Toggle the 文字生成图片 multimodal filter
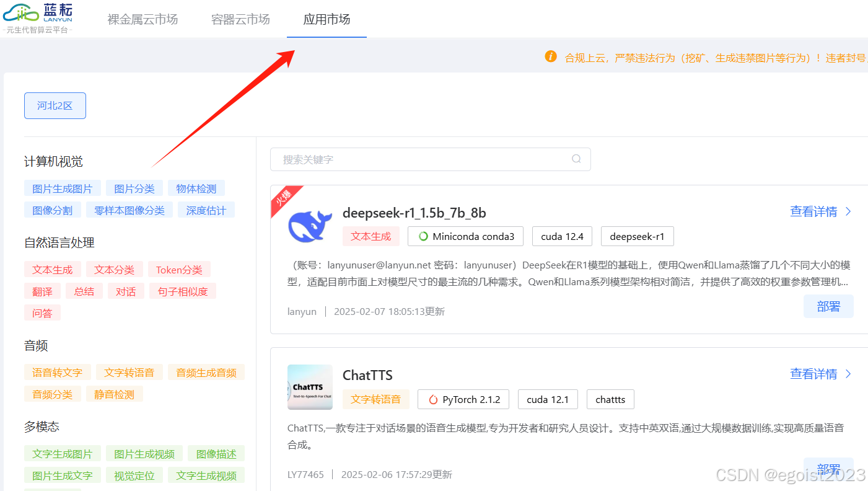This screenshot has height=491, width=868. click(x=62, y=453)
